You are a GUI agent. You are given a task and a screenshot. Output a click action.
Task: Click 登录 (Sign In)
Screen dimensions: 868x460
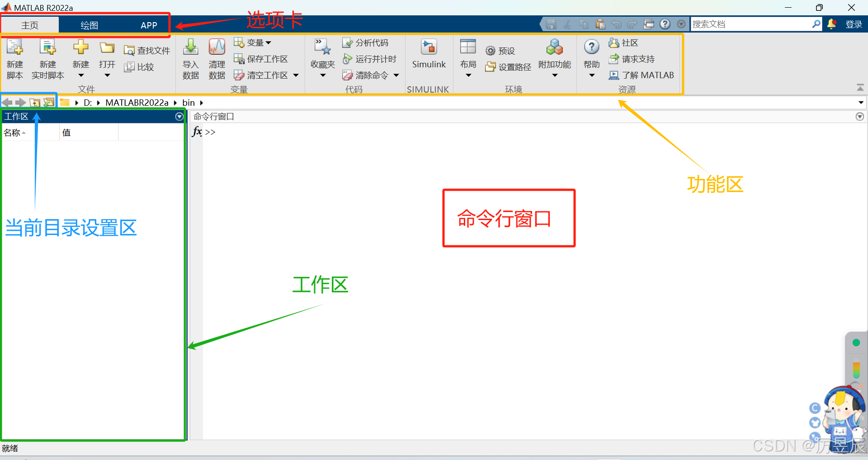854,24
